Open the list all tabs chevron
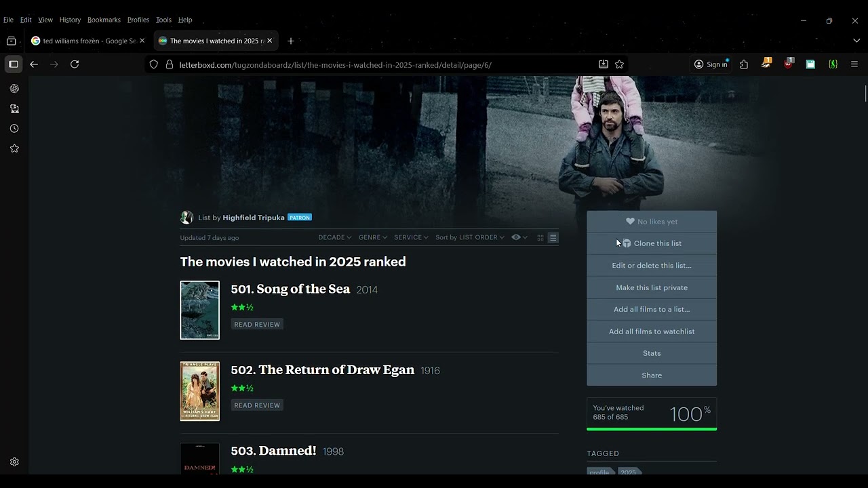The width and height of the screenshot is (868, 488). (x=856, y=41)
